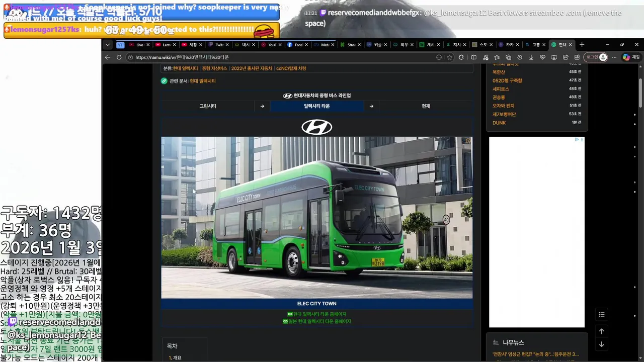Screen dimensions: 644x362
Task: Open category link 2022년 출시된 자동차
Action: 252,68
